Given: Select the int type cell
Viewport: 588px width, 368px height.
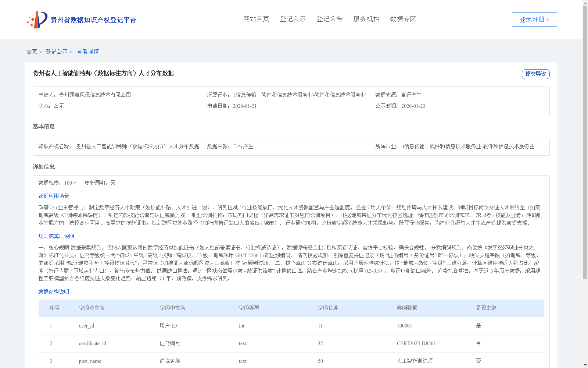Looking at the screenshot, I should click(x=241, y=326).
